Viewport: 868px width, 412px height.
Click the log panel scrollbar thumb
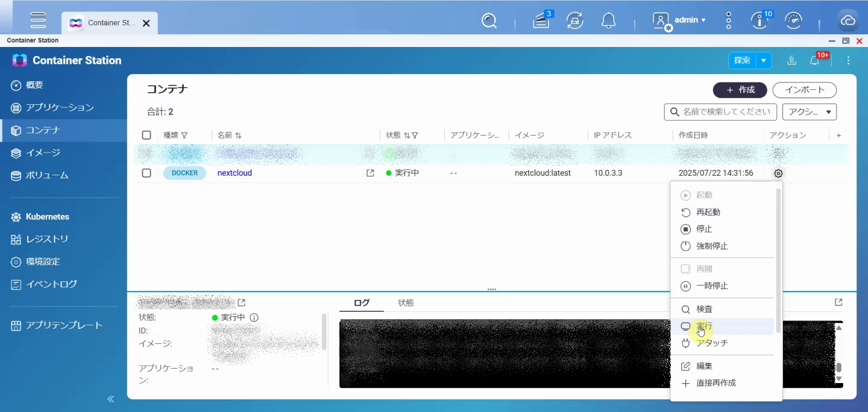tap(838, 367)
